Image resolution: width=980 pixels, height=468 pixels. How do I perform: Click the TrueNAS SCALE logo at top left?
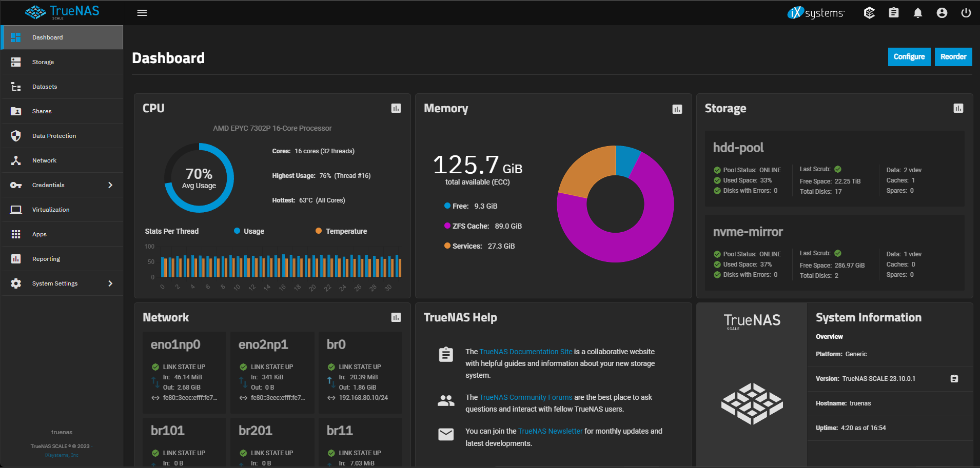click(x=62, y=12)
